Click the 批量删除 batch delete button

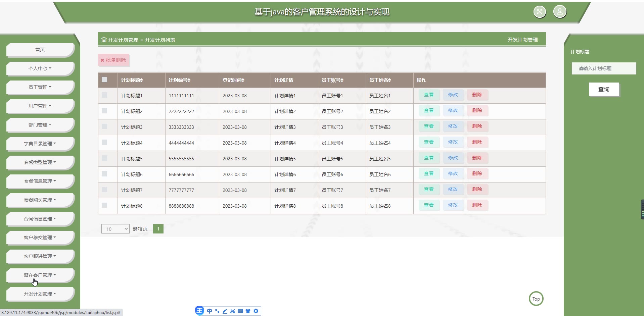pyautogui.click(x=113, y=60)
